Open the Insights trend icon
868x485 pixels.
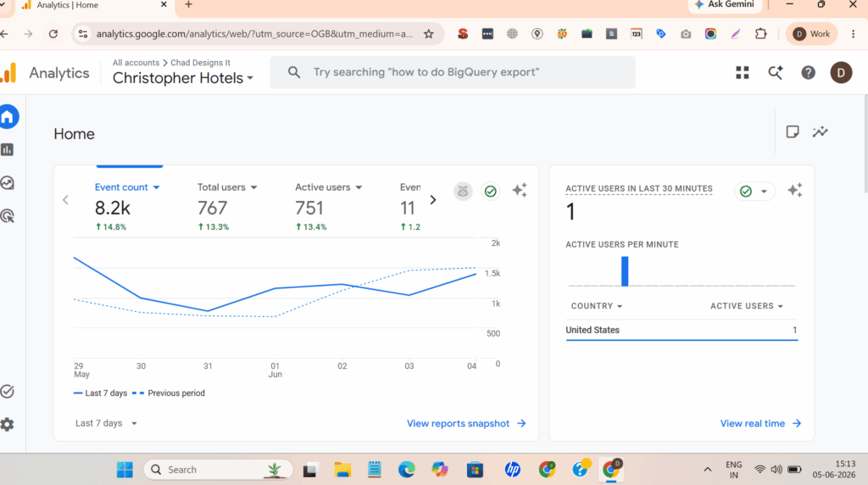820,131
